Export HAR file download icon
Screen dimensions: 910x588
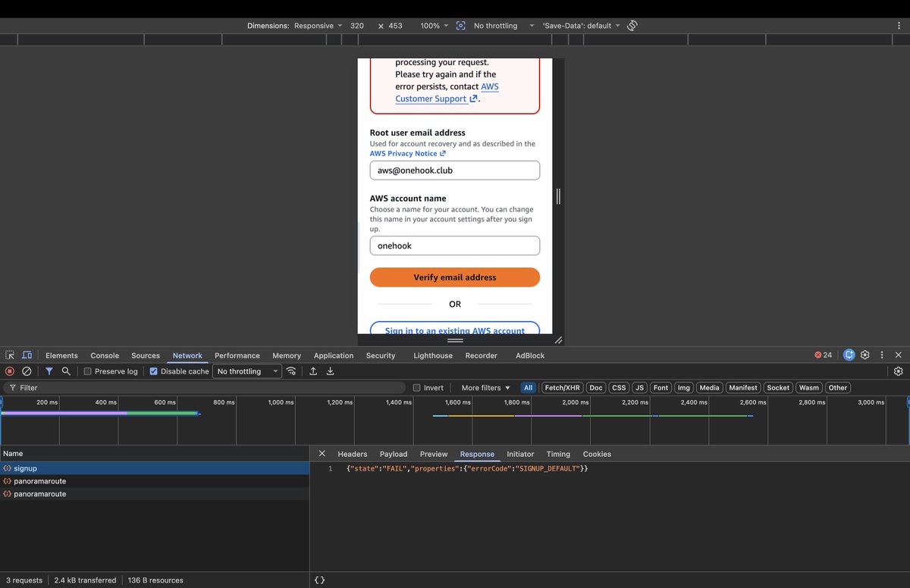coord(331,371)
